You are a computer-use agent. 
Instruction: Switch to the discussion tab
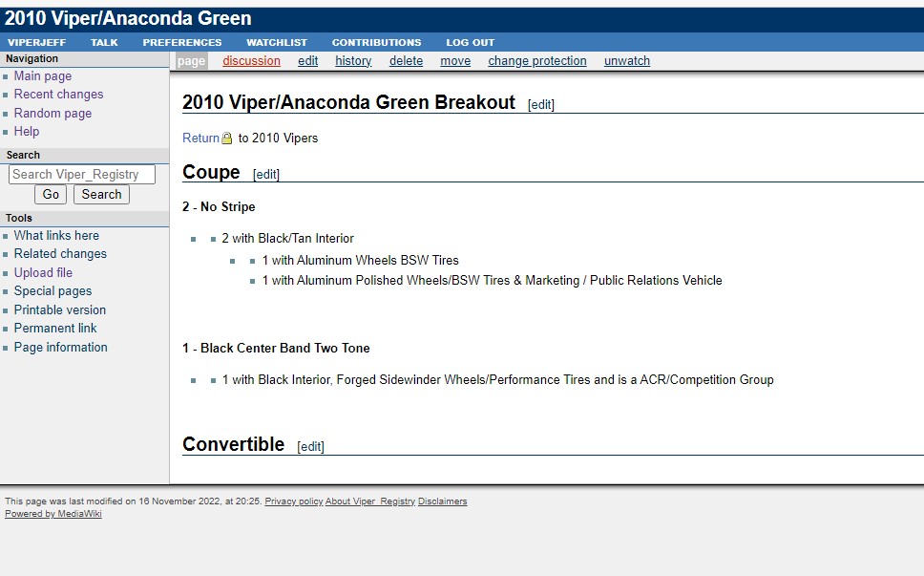point(252,61)
